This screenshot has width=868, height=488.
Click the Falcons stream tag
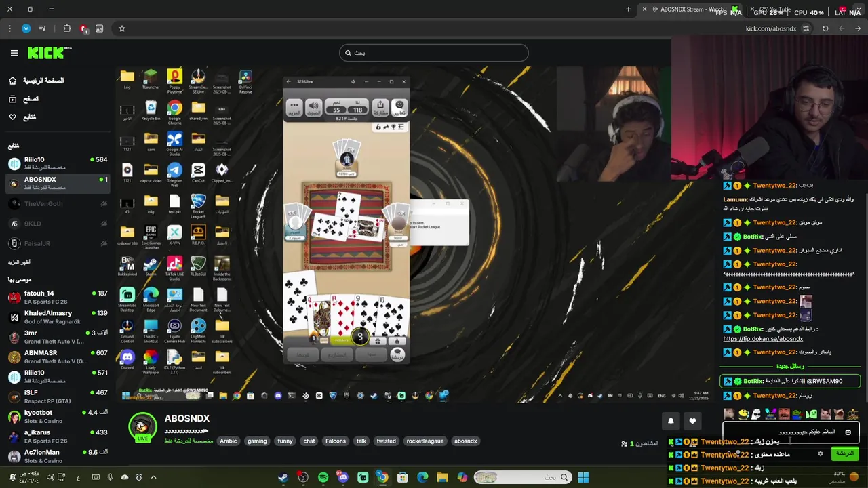[x=336, y=441]
